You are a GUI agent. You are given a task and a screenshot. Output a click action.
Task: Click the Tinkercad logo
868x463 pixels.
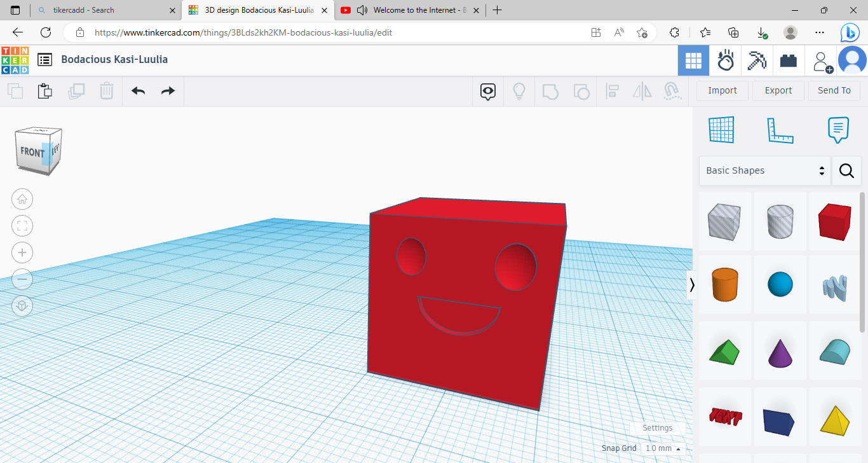click(x=15, y=60)
